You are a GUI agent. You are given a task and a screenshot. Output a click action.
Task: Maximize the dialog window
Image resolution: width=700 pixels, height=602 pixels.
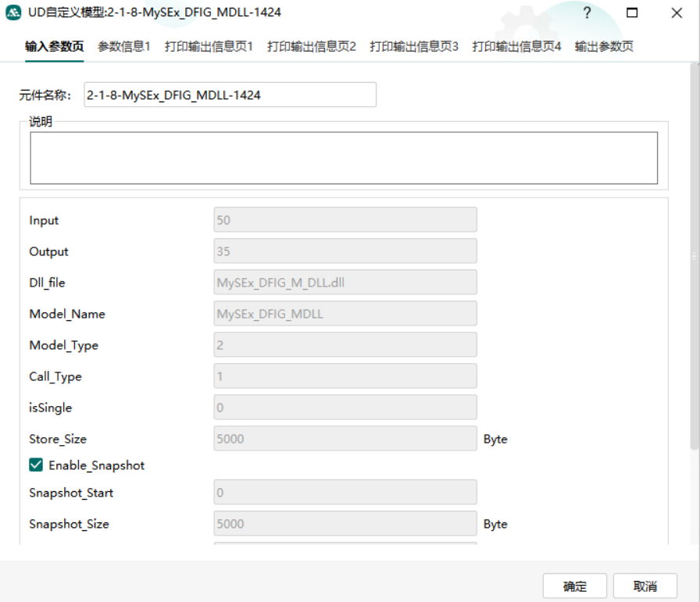[632, 13]
